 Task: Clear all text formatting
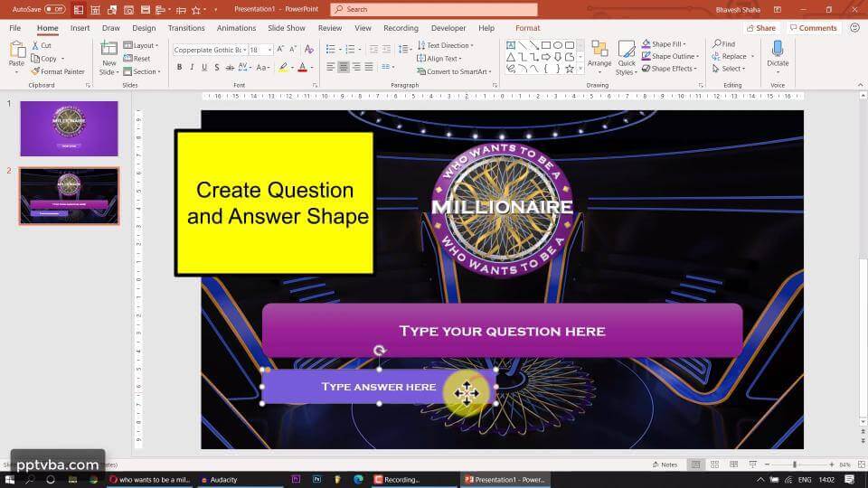click(x=309, y=49)
